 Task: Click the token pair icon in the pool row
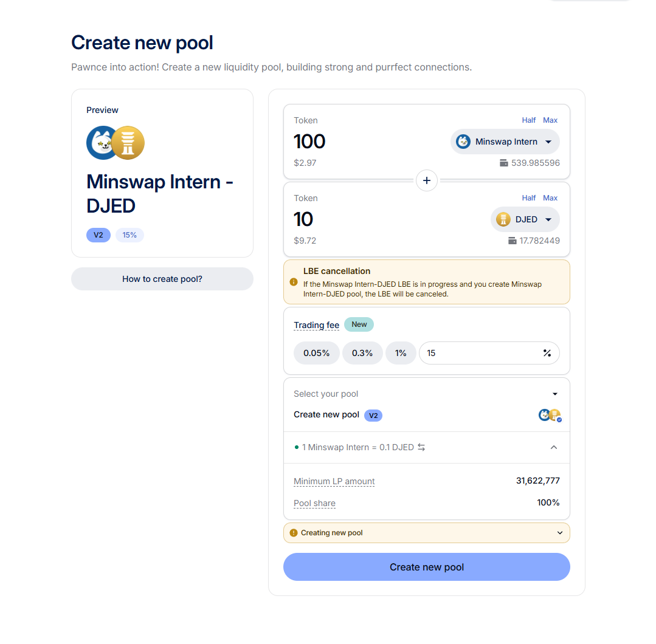tap(550, 415)
